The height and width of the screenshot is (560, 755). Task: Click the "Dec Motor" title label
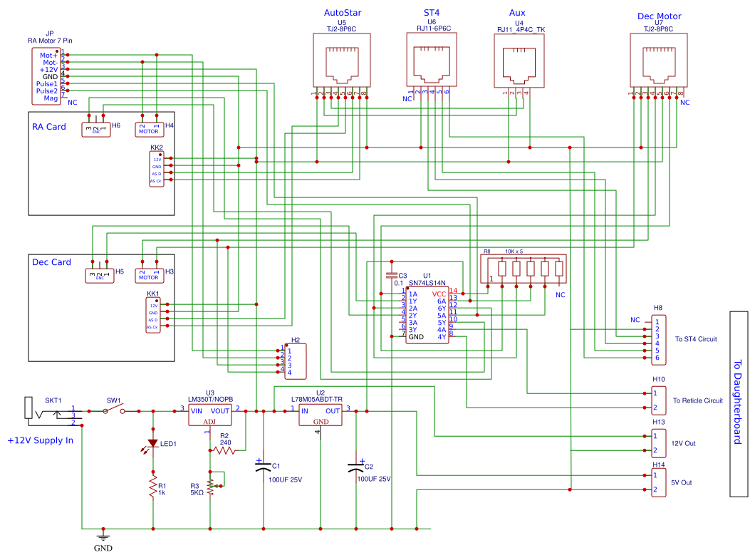click(659, 16)
